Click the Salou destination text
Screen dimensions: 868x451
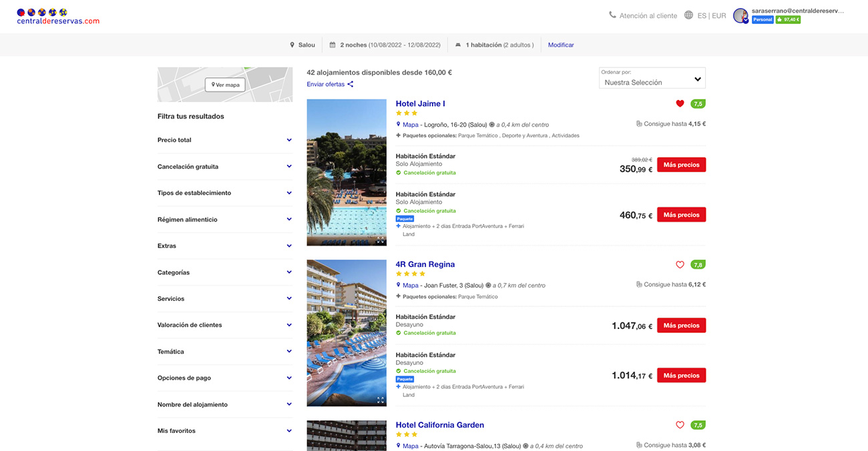point(306,45)
